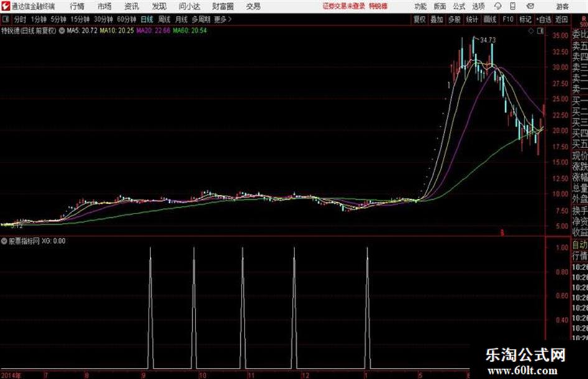Image resolution: width=588 pixels, height=379 pixels.
Task: Click the 10.00 price axis label
Action: 560,194
